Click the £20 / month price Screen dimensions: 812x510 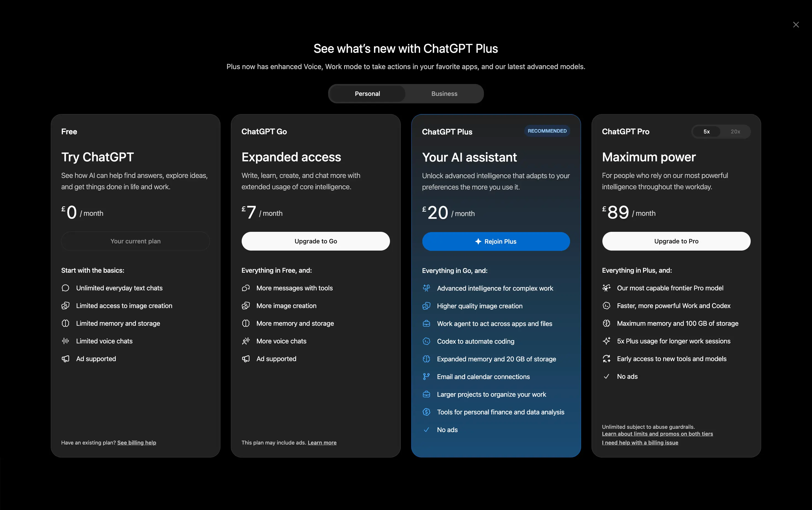[448, 213]
